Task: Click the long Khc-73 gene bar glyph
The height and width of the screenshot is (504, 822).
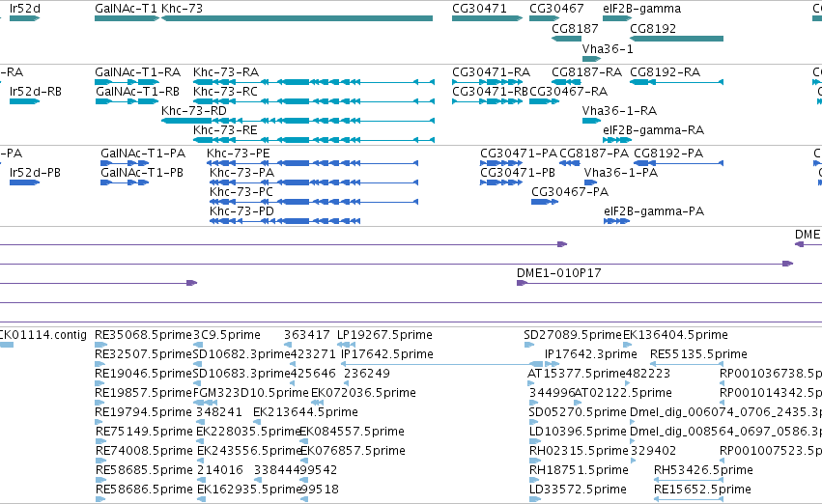Action: [x=298, y=18]
